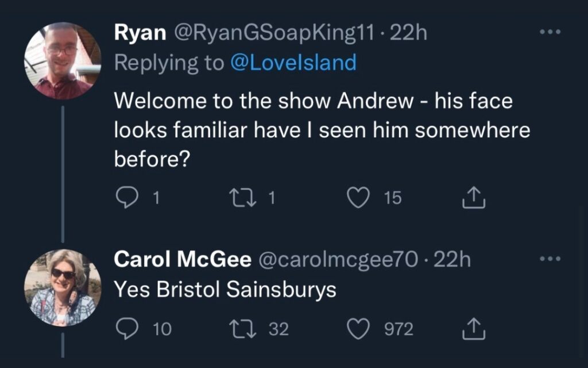
Task: Reply to Carol McGee's tweet
Action: coord(127,328)
